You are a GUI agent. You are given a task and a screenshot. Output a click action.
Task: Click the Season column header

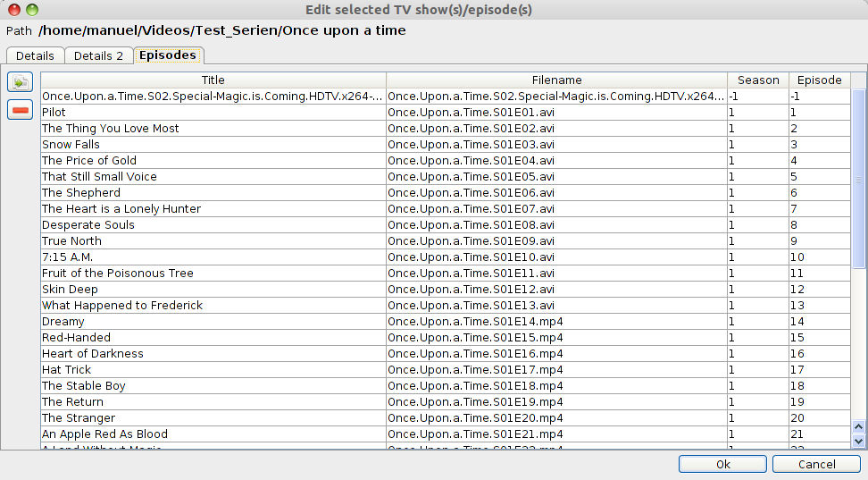pyautogui.click(x=757, y=80)
